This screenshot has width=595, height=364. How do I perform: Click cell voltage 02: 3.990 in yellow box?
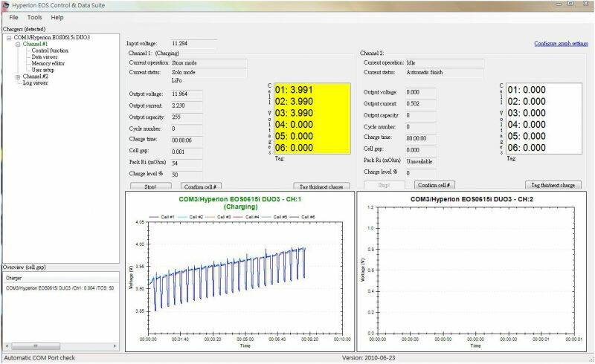tap(294, 102)
